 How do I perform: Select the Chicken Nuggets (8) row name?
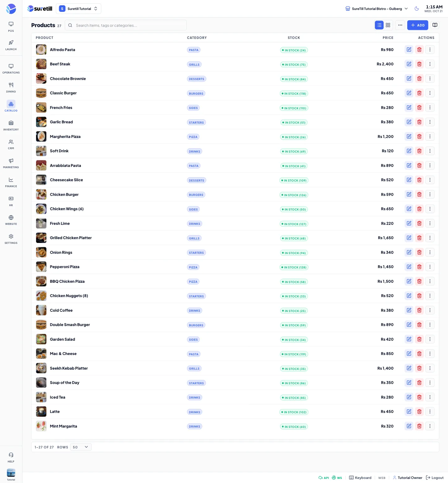coord(69,296)
